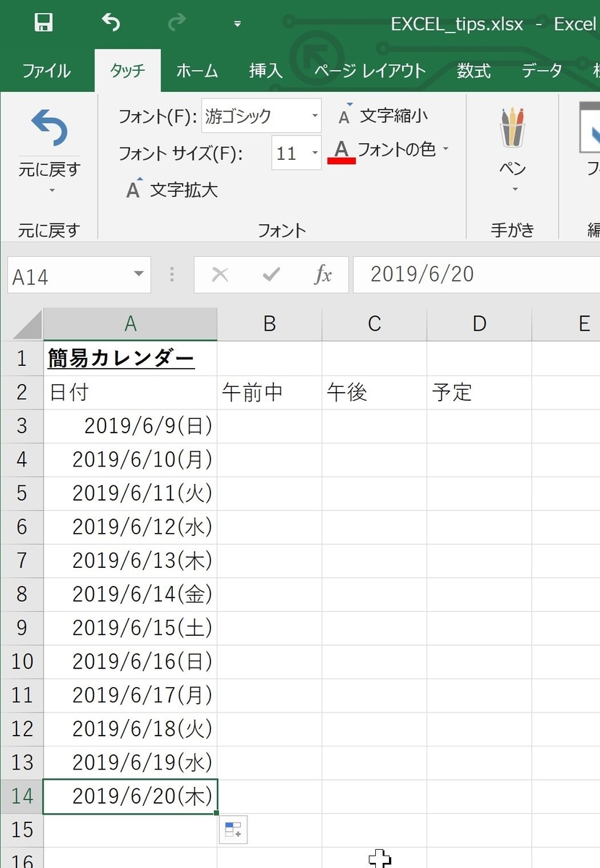The width and height of the screenshot is (600, 868).
Task: Click the Save icon in quick access toolbar
Action: click(x=44, y=22)
